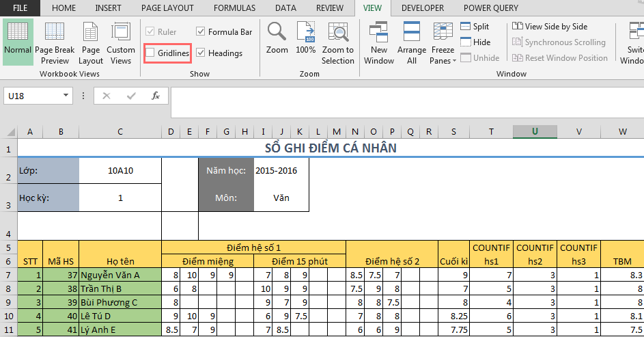Click Arrange All windows
The height and width of the screenshot is (337, 644).
tap(412, 41)
